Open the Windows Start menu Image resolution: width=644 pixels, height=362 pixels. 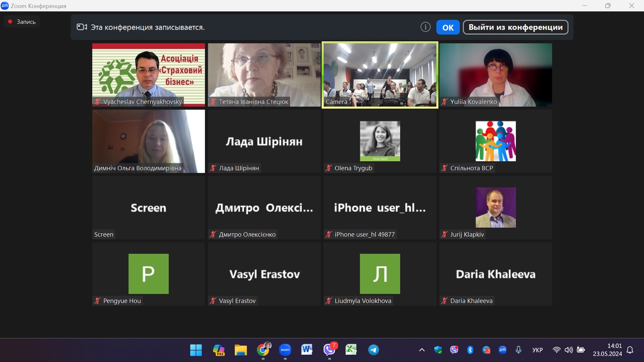click(196, 350)
